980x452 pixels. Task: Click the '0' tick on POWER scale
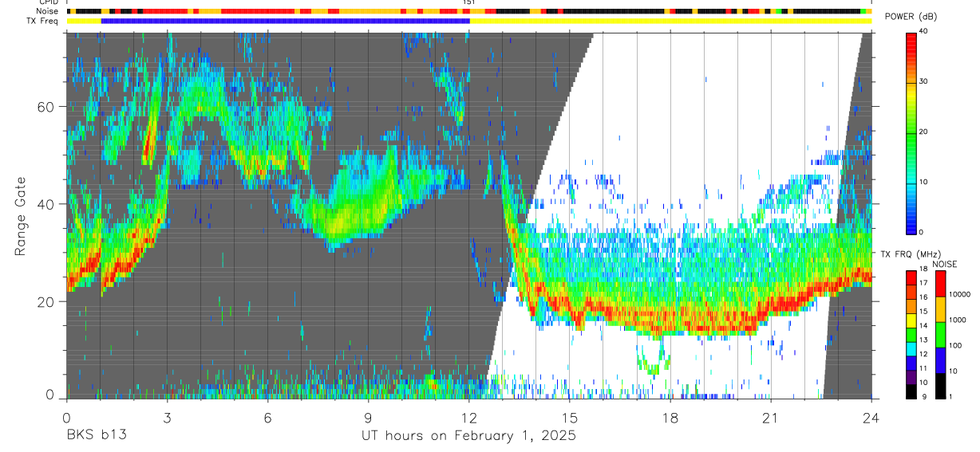(x=922, y=232)
